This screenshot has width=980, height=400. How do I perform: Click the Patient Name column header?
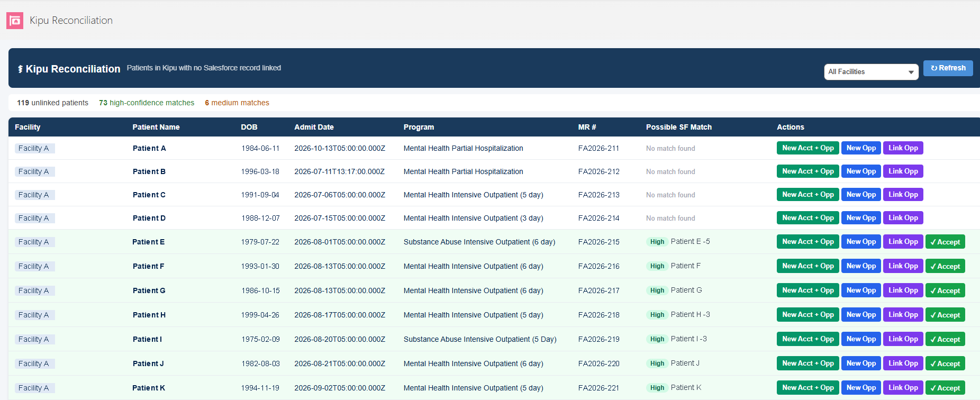[156, 127]
